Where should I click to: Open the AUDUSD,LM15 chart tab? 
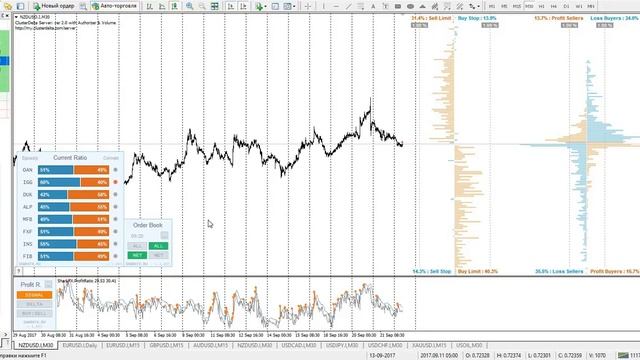pyautogui.click(x=210, y=345)
